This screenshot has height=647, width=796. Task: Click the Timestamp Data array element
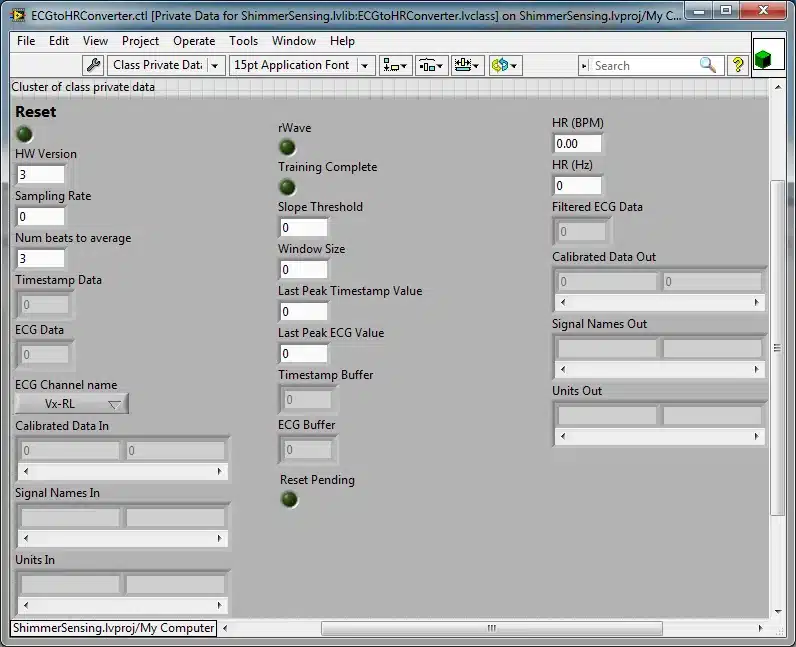point(45,305)
